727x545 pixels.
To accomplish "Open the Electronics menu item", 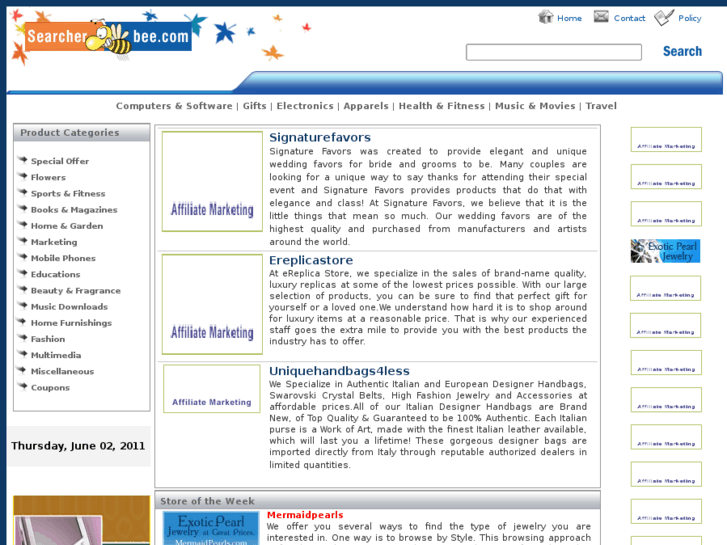I will coord(305,106).
